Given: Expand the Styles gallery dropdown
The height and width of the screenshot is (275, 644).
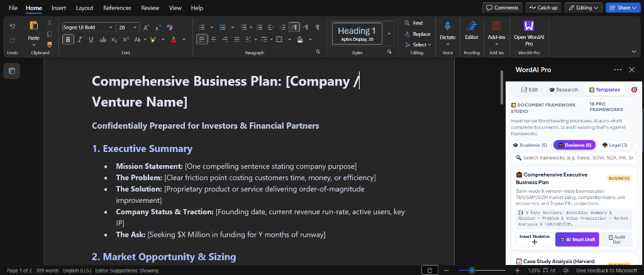Looking at the screenshot, I should click(x=389, y=33).
